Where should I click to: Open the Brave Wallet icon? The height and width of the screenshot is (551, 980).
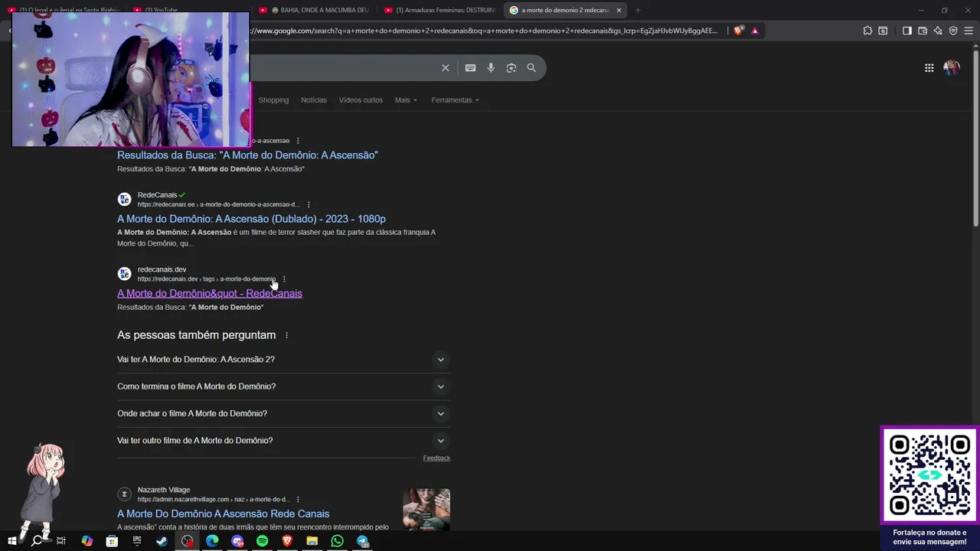923,31
